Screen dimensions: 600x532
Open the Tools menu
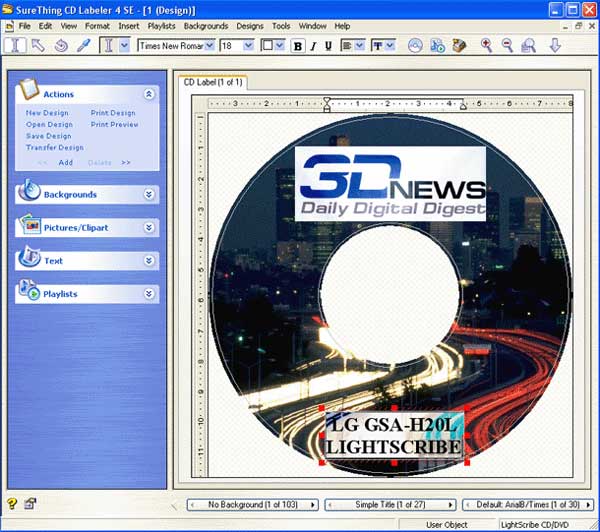point(281,26)
